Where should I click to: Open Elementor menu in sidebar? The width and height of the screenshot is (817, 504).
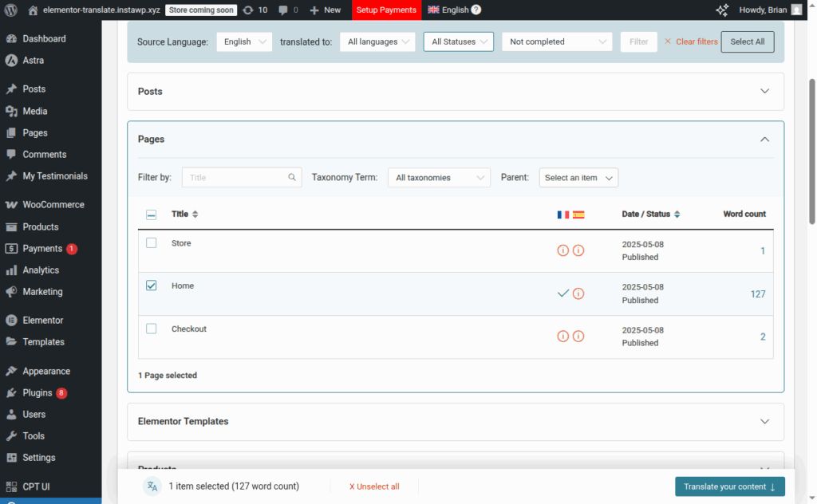click(x=43, y=321)
